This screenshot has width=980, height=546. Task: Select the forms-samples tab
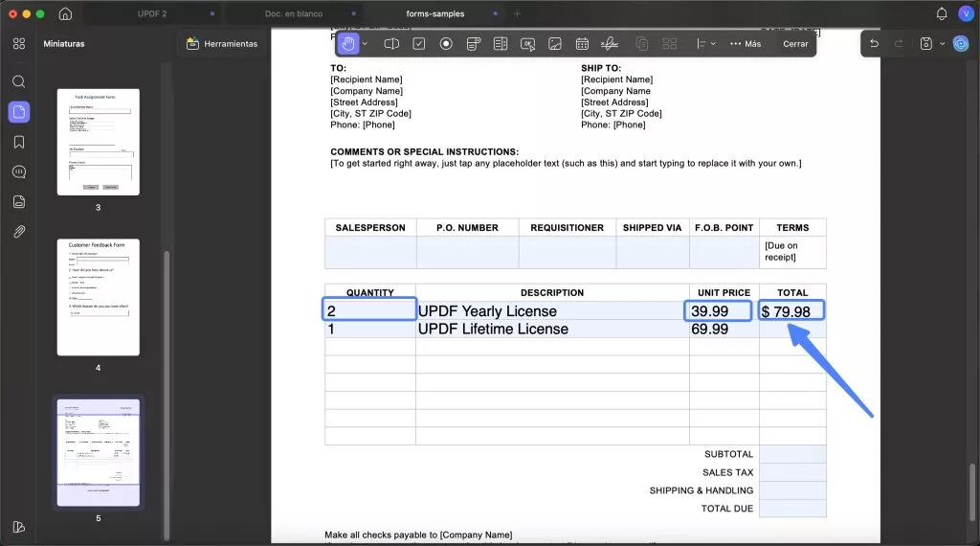coord(435,13)
